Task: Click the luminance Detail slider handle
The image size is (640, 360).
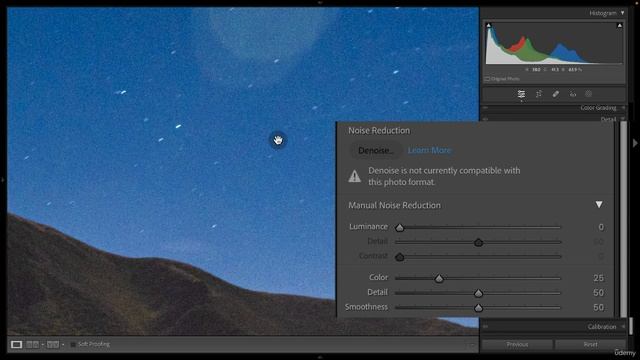Action: [478, 243]
